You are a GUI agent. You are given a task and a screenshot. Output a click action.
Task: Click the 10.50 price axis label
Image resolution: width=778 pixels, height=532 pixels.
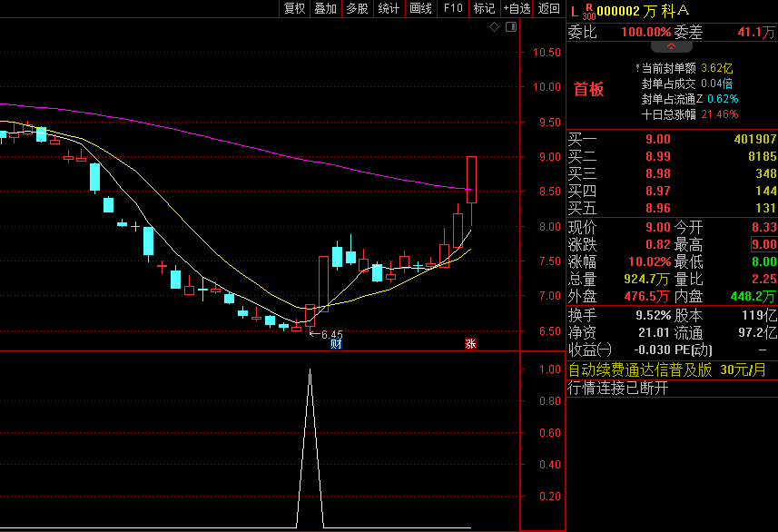point(547,53)
